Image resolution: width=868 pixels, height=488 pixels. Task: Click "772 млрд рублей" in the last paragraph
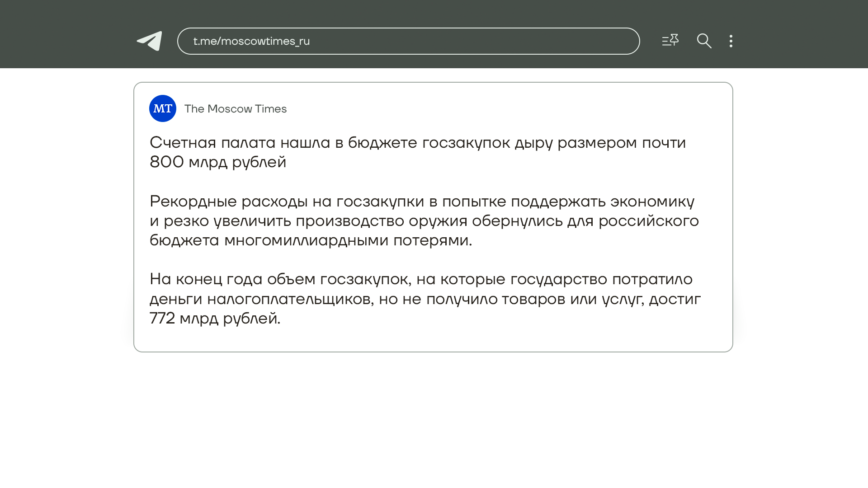pyautogui.click(x=214, y=319)
